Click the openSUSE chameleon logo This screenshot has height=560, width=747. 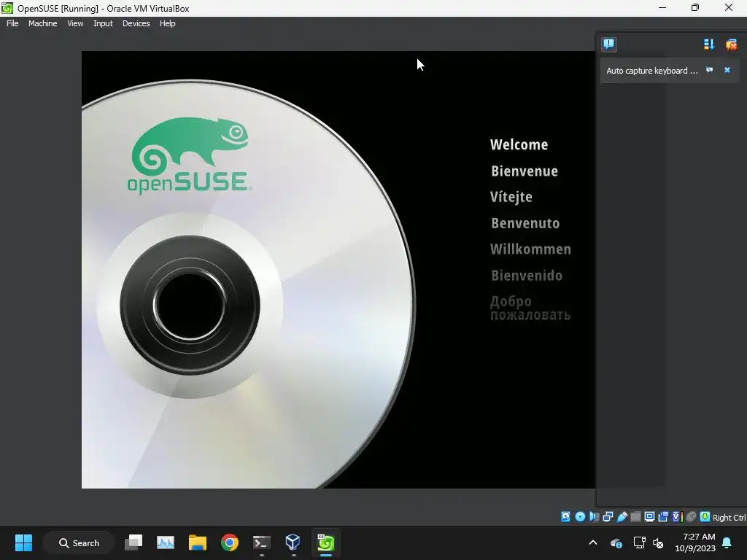189,155
